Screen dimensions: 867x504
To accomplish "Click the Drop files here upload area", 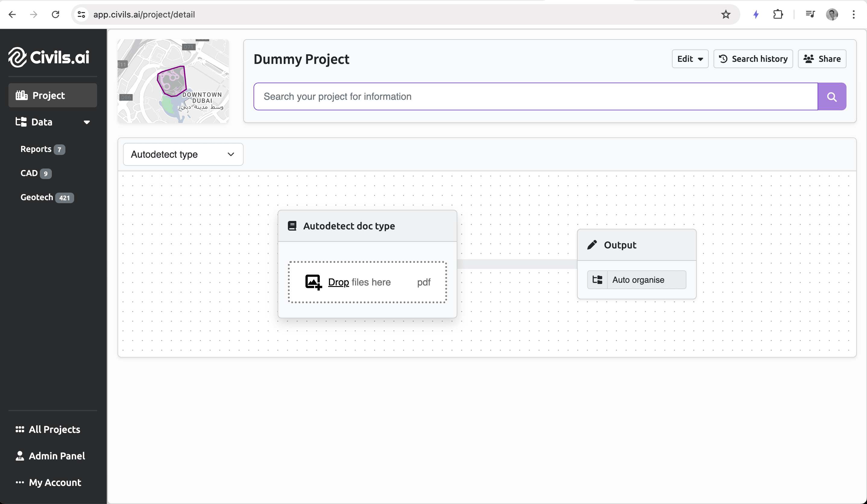I will 367,282.
